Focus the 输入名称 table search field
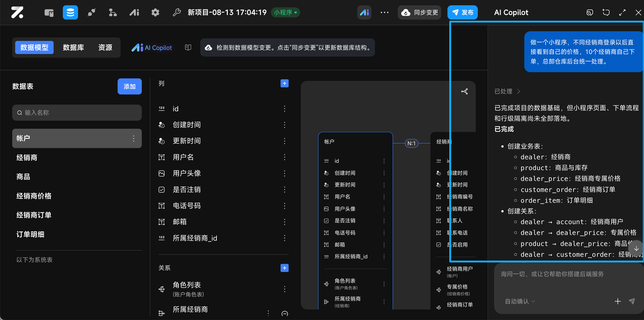 tap(77, 113)
